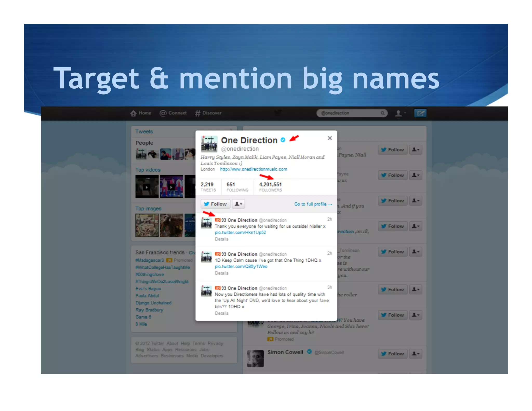Open user actions dropdown in popup
Viewport: 532px width, 411px height.
pyautogui.click(x=238, y=204)
